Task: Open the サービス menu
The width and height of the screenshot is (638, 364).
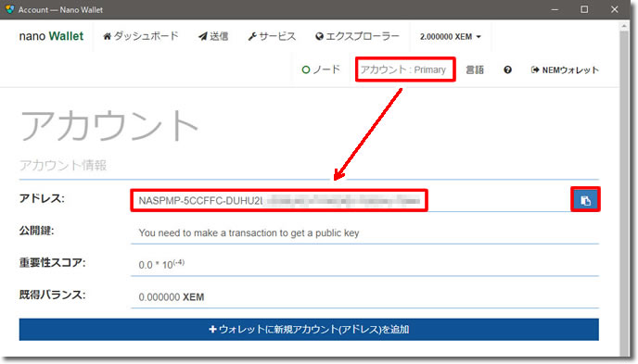Action: click(272, 36)
